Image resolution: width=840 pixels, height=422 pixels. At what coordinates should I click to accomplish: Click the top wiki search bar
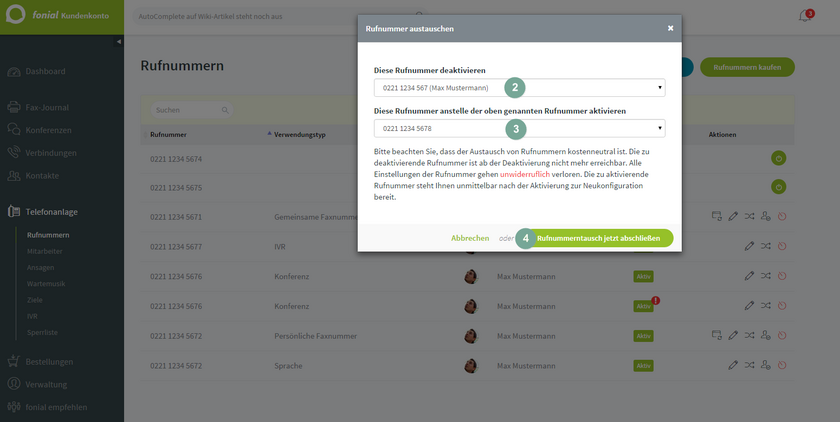[x=279, y=17]
